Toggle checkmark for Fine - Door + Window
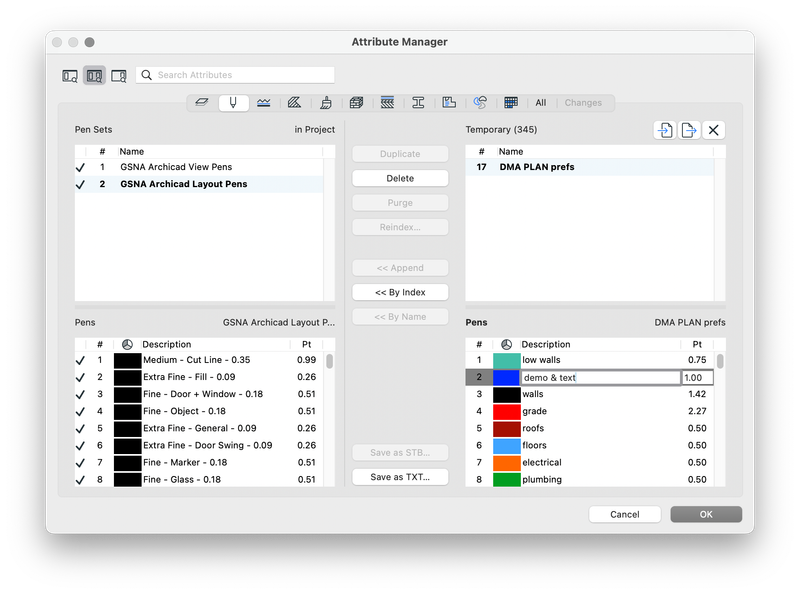Viewport: 800px width, 594px height. click(x=80, y=394)
